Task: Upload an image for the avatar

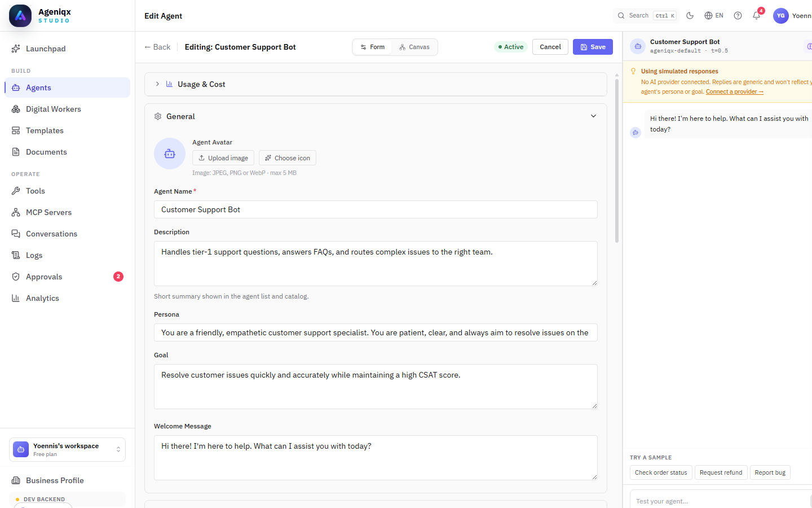Action: point(223,158)
